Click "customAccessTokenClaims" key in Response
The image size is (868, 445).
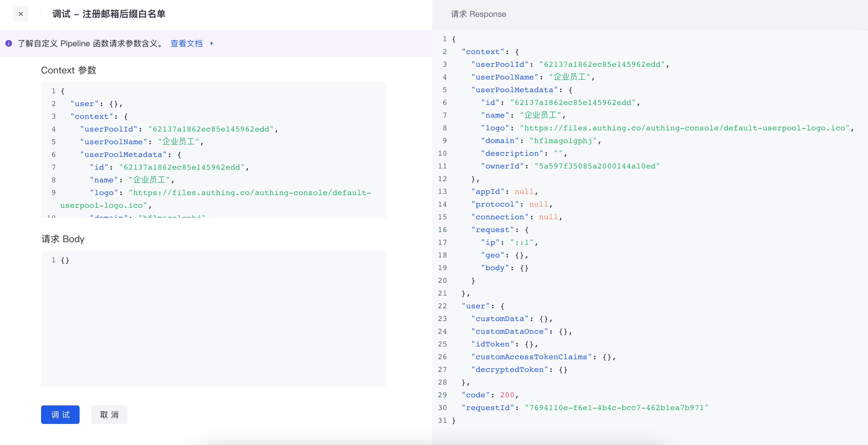point(532,357)
